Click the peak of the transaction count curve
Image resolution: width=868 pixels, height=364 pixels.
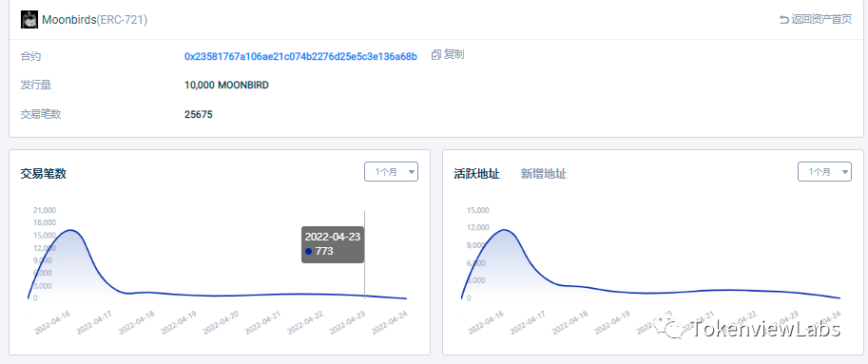[x=71, y=230]
